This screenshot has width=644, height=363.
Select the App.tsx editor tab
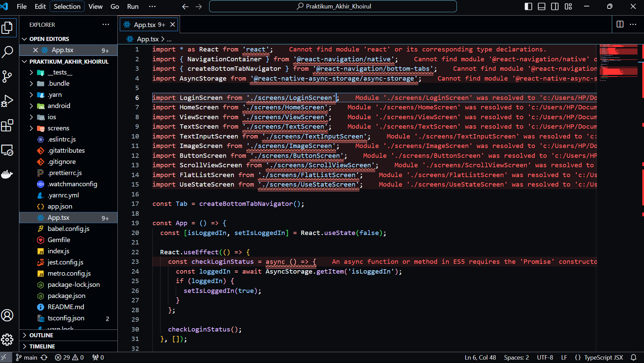coord(149,24)
